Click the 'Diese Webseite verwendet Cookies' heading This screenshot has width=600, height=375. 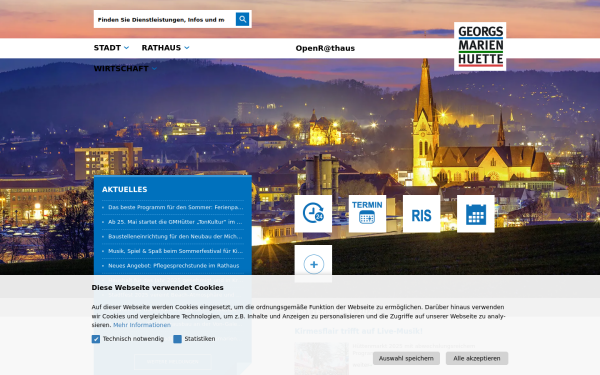coord(157,288)
